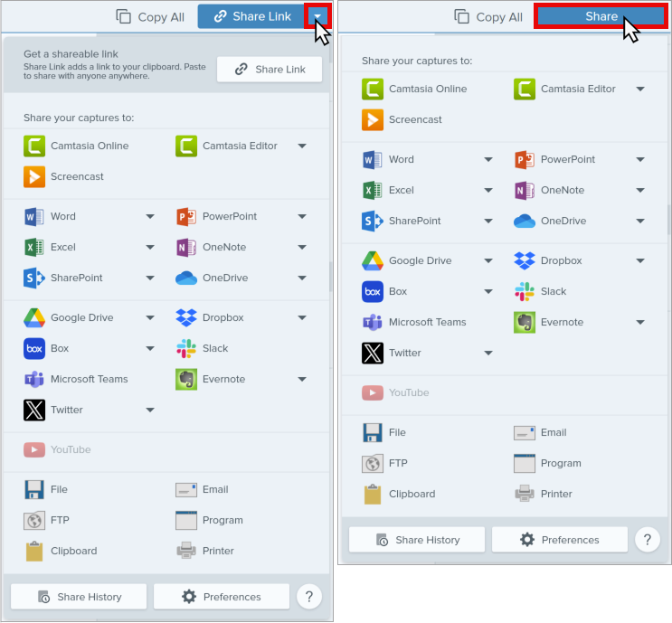Open OneDrive dropdown arrow in right panel
This screenshot has height=623, width=672.
click(640, 222)
